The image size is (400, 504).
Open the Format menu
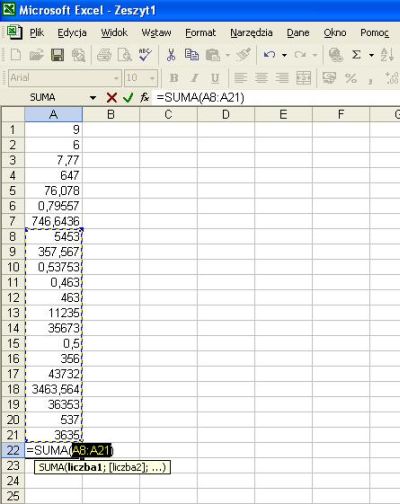[200, 33]
